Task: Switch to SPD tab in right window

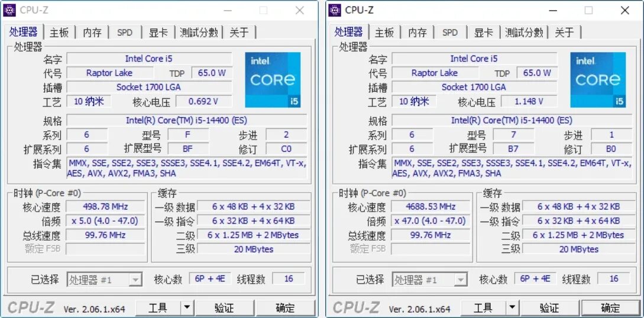Action: (450, 33)
